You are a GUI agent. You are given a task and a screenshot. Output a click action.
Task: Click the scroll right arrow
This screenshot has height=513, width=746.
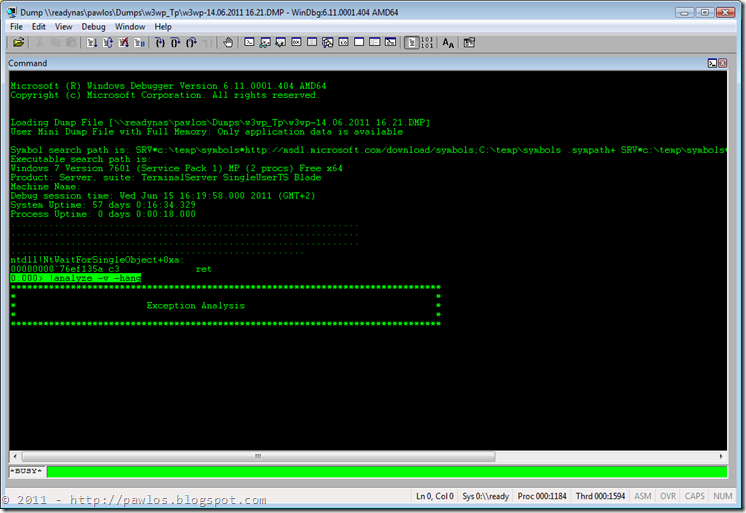721,456
